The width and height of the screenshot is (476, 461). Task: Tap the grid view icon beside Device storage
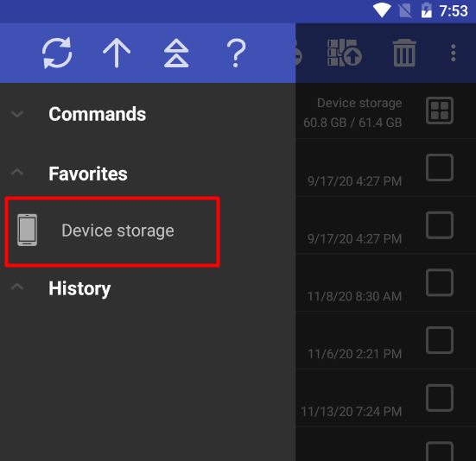pyautogui.click(x=440, y=111)
